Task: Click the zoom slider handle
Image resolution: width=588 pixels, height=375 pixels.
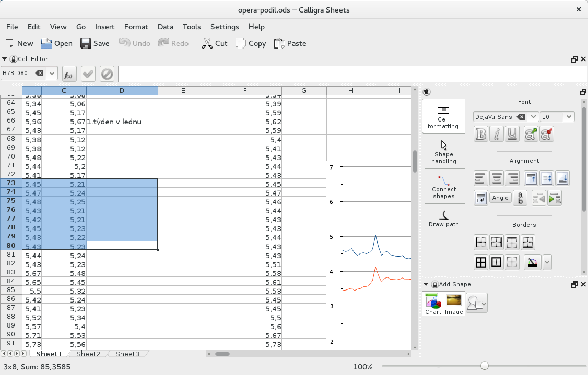Action: pyautogui.click(x=485, y=366)
